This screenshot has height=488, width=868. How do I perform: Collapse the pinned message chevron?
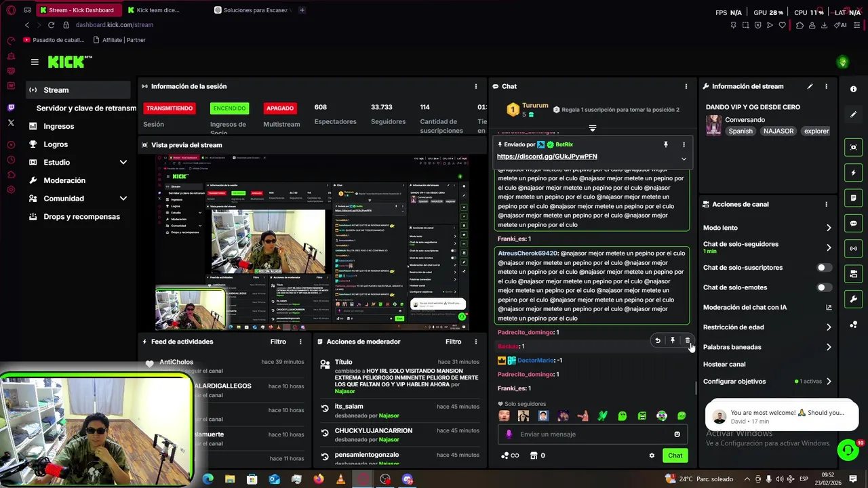click(x=684, y=159)
